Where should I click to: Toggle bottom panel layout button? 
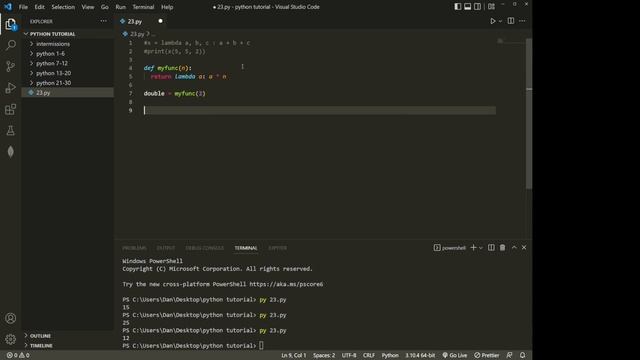[x=467, y=7]
